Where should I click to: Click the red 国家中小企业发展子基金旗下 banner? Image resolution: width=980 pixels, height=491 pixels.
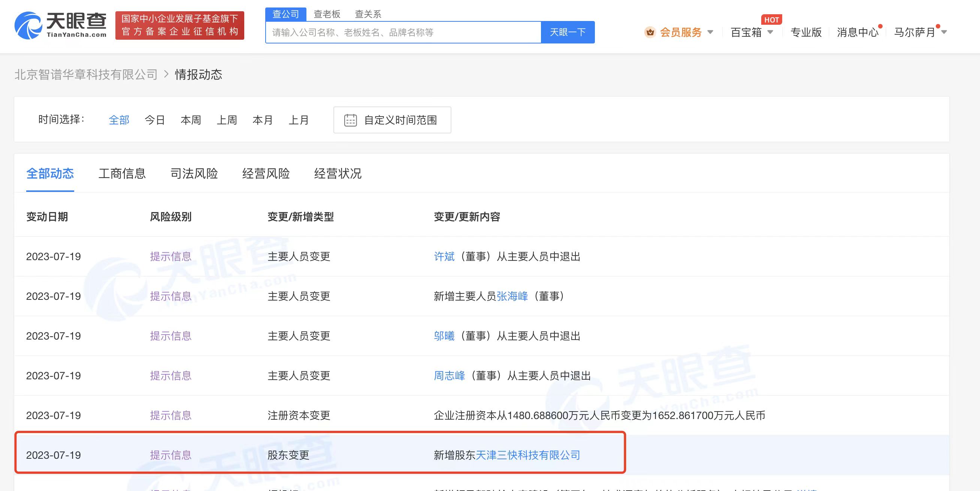tap(179, 25)
